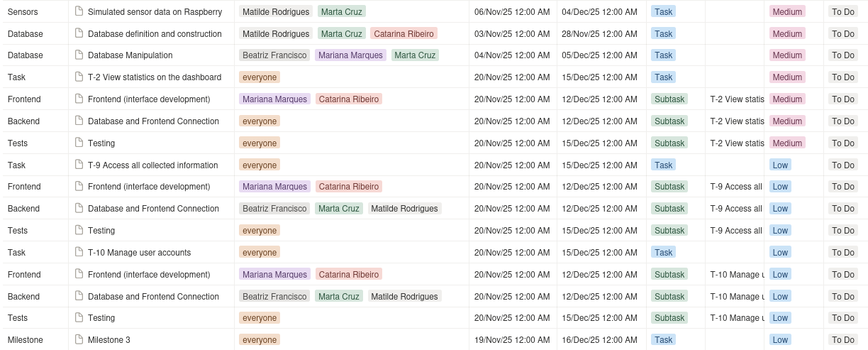Click the page icon for T-9 Access all collected information
Screen dimensions: 868x350
click(x=79, y=165)
